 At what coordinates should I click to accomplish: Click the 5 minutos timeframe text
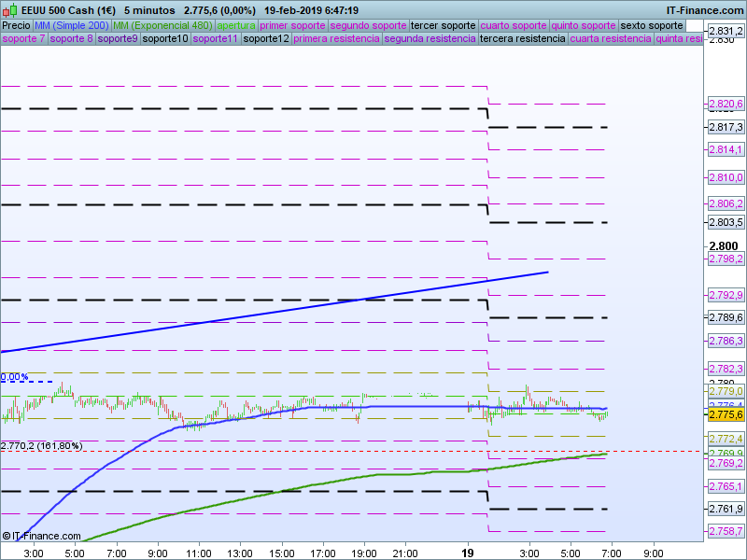pos(149,10)
